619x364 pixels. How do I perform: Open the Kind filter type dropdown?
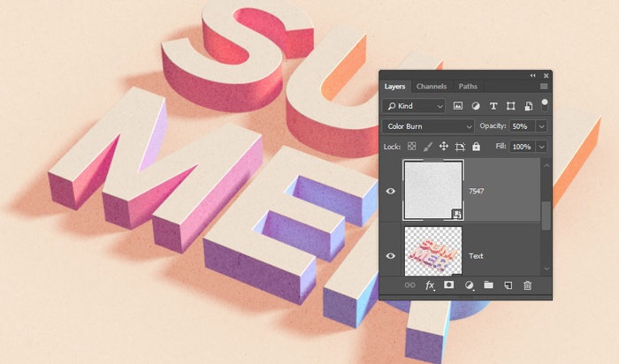[415, 106]
